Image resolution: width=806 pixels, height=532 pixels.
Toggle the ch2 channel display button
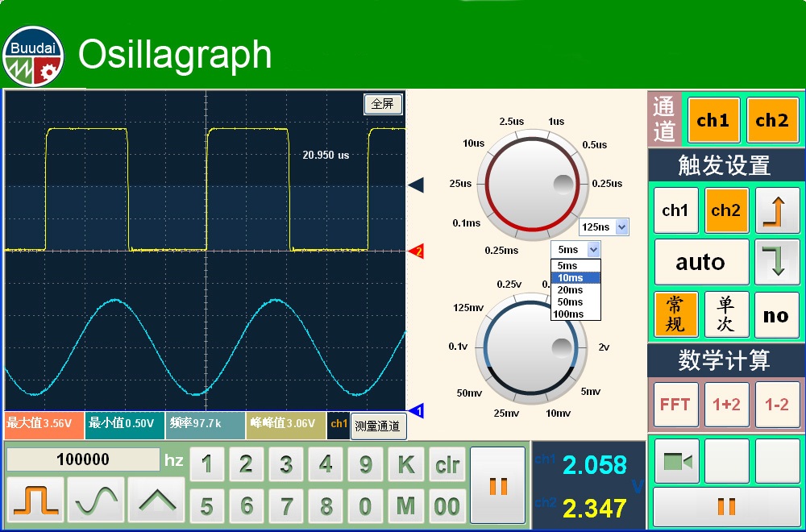[771, 120]
